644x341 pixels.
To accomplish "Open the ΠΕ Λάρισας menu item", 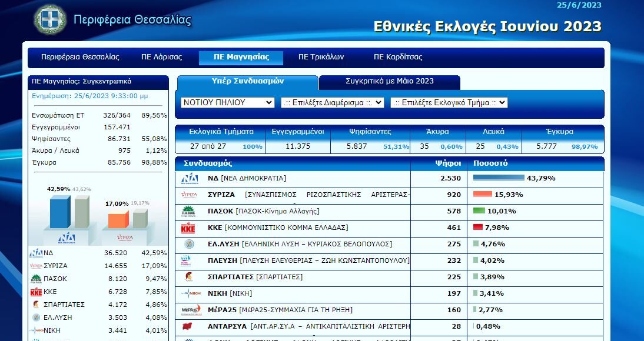I will click(162, 57).
